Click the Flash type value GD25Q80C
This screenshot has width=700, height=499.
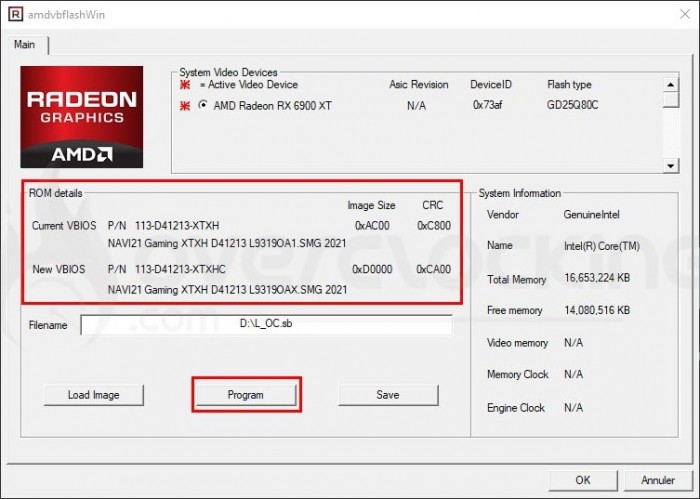coord(572,105)
